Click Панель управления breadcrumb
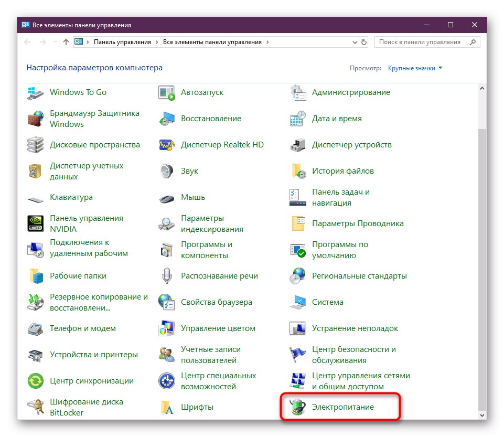Viewport: 504px width, 437px height. tap(122, 42)
